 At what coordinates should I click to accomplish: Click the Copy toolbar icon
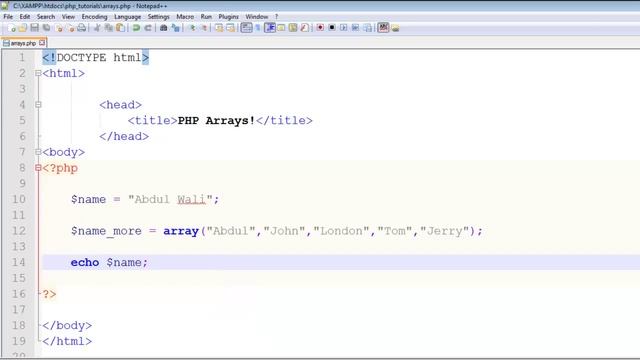pyautogui.click(x=108, y=28)
